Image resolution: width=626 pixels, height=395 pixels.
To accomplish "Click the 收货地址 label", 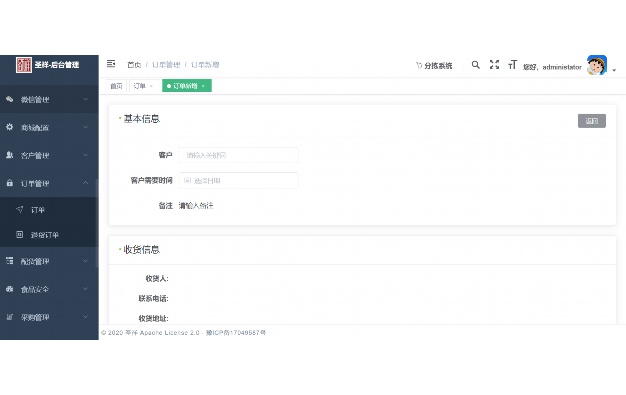I will pos(153,318).
